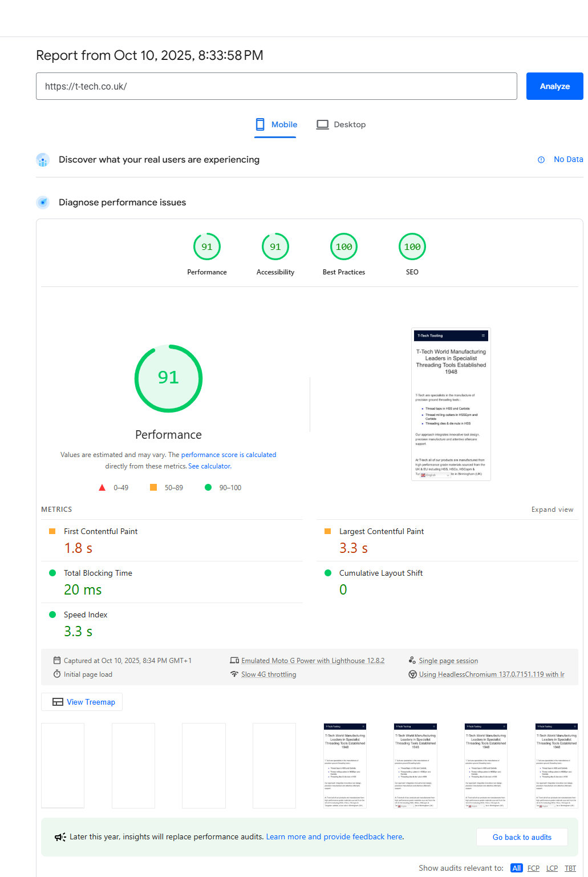588x877 pixels.
Task: Jump to the Accessibility score gauge
Action: pyautogui.click(x=275, y=247)
